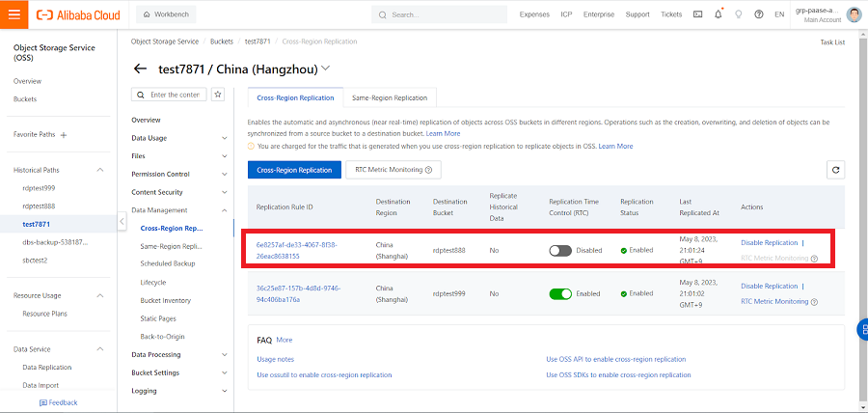Open the bucket region dropdown chevron
This screenshot has height=413, width=868.
coord(325,69)
